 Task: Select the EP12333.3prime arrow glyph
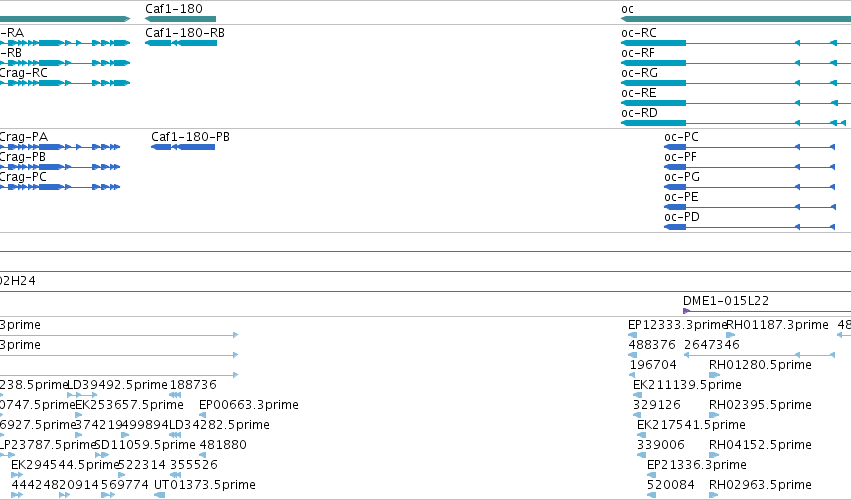632,335
